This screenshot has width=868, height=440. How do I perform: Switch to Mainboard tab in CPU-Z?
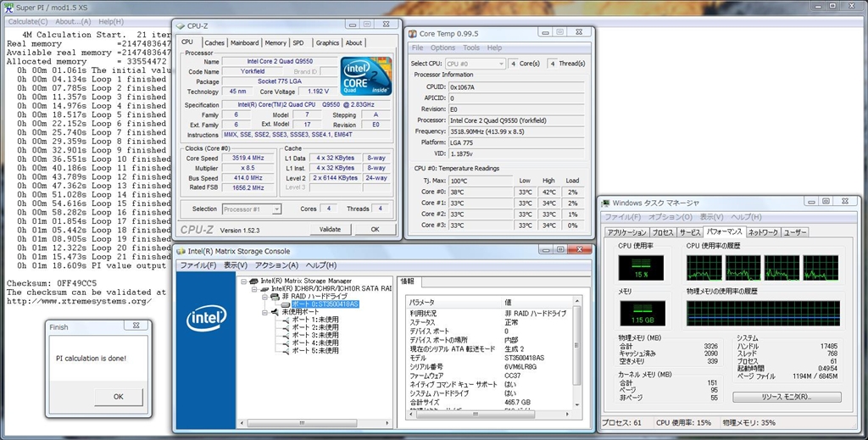coord(245,42)
